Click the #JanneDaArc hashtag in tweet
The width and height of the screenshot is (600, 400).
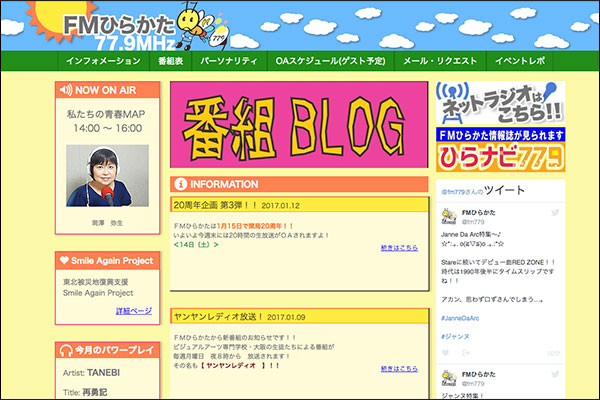tap(463, 317)
